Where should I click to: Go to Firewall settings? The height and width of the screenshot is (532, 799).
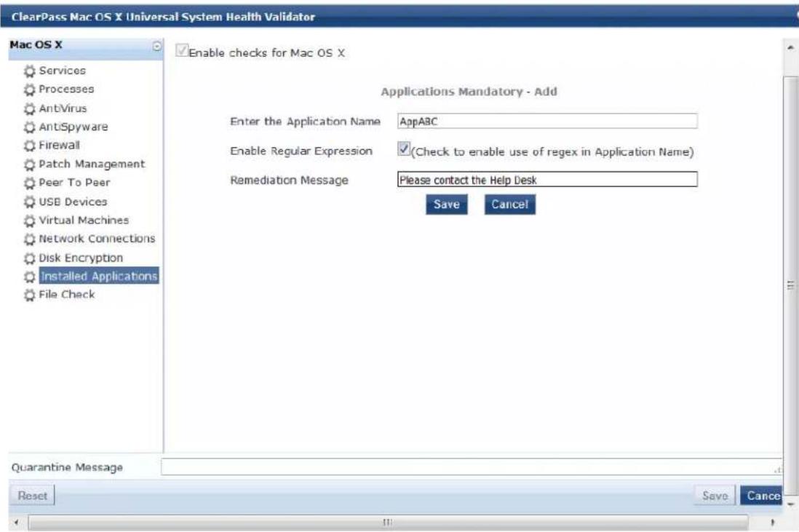tap(59, 146)
